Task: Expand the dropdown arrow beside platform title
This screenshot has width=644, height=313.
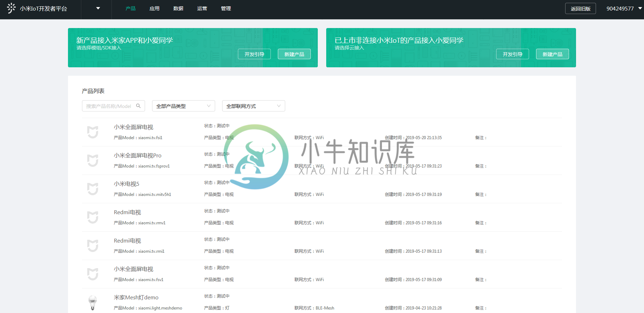Action: (x=98, y=8)
